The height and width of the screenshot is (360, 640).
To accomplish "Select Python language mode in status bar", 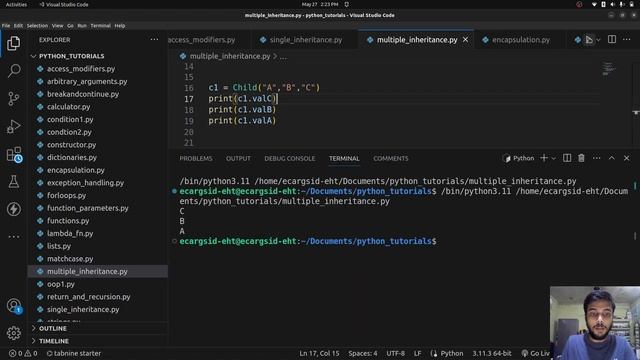I will [x=451, y=353].
